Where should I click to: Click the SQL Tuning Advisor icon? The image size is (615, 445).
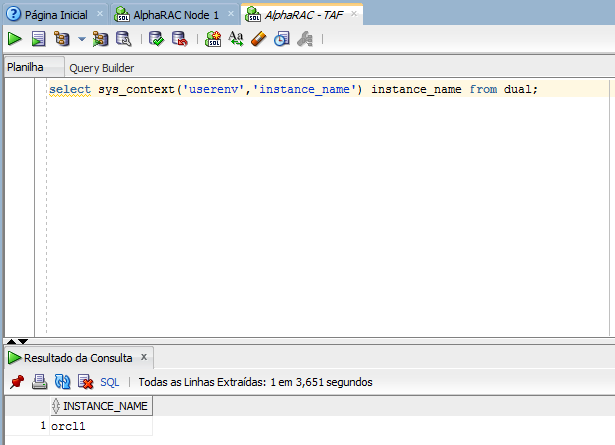pyautogui.click(x=124, y=39)
